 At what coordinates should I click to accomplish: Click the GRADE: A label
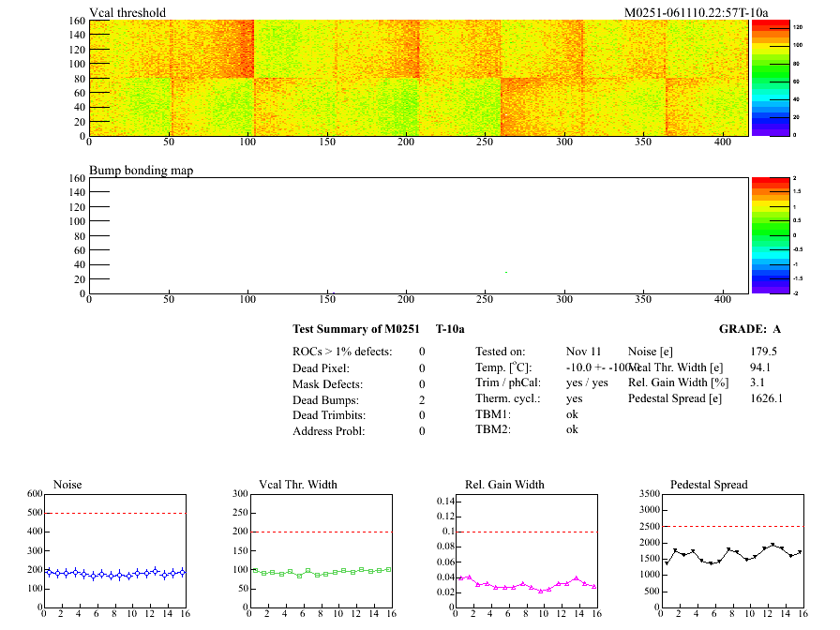pos(750,329)
